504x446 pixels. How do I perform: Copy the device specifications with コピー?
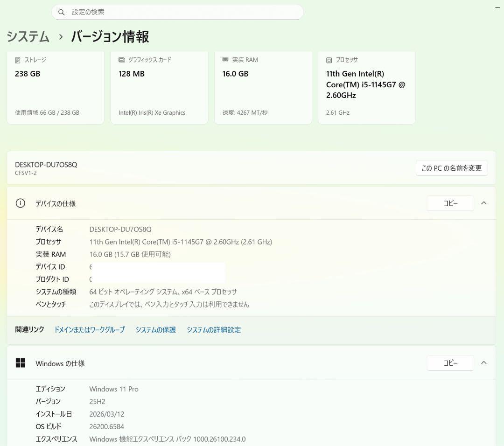[x=450, y=203]
